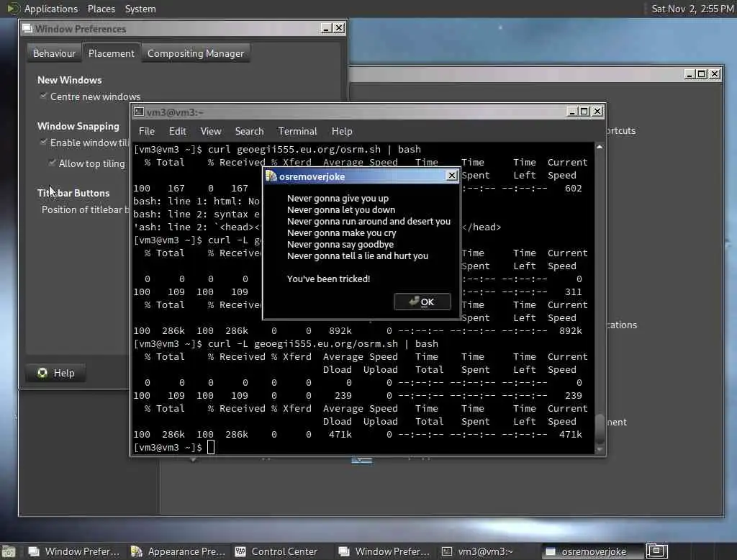Open the Applications menu in the top panel
This screenshot has height=560, width=737.
[x=51, y=9]
